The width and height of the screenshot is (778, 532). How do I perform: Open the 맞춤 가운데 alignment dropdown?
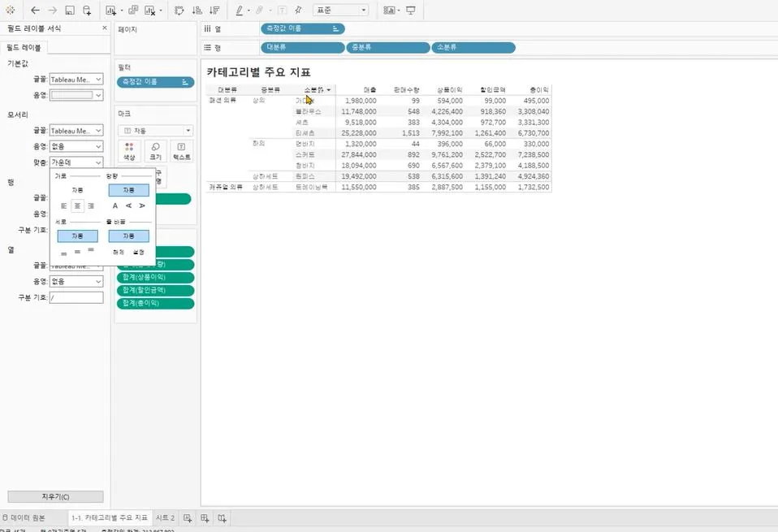coord(76,162)
